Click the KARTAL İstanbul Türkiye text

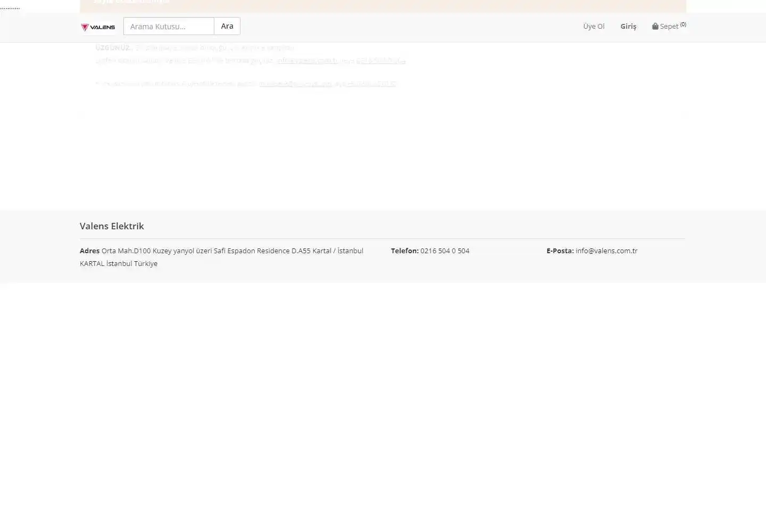(119, 263)
